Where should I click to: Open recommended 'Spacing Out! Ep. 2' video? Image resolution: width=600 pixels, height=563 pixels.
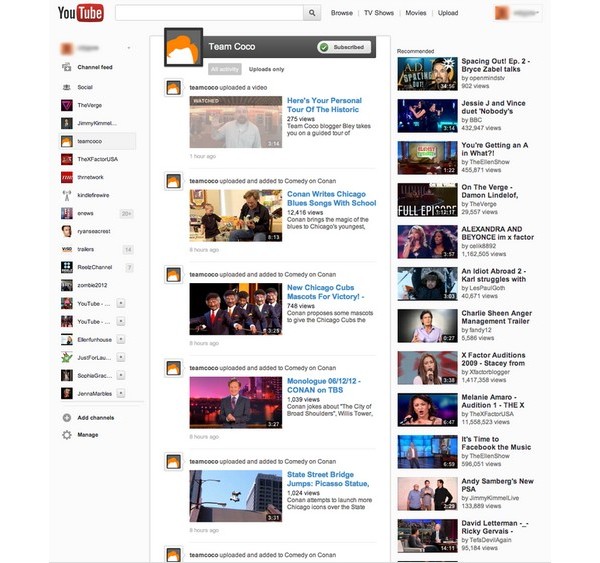point(496,65)
